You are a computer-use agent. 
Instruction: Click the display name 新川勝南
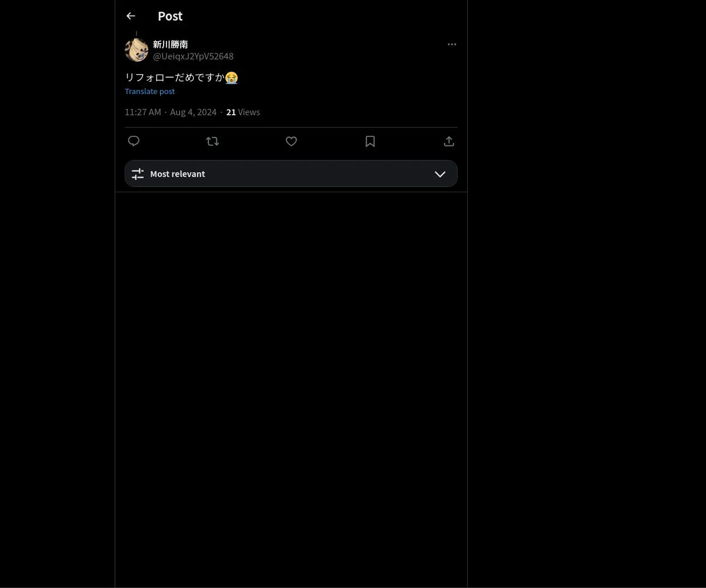(171, 44)
